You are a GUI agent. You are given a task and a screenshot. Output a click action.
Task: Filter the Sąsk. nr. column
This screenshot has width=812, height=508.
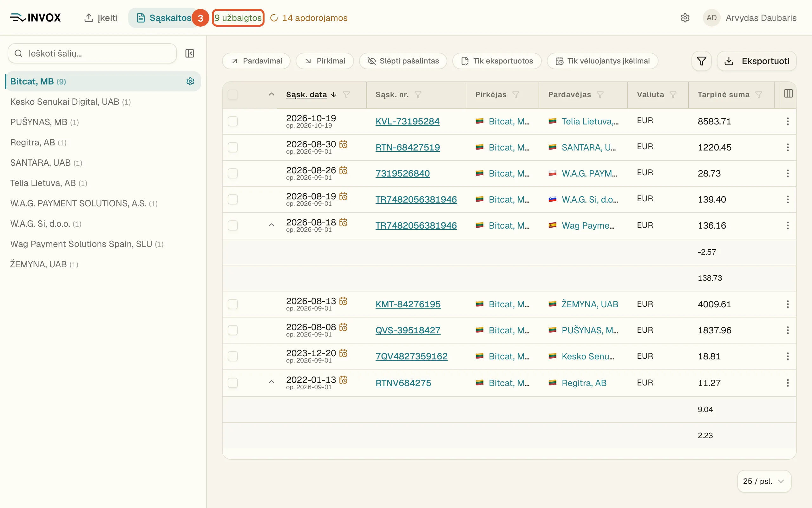click(418, 95)
